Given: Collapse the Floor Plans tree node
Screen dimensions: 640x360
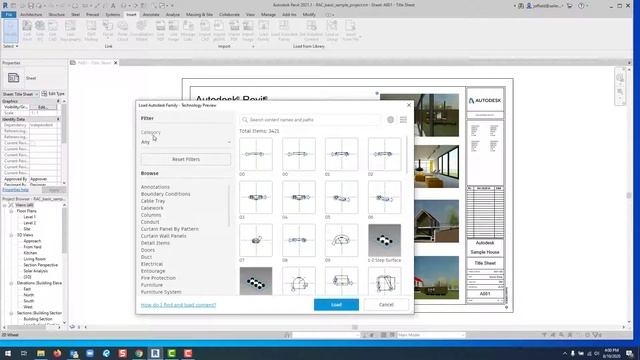Looking at the screenshot, I should click(x=11, y=211).
